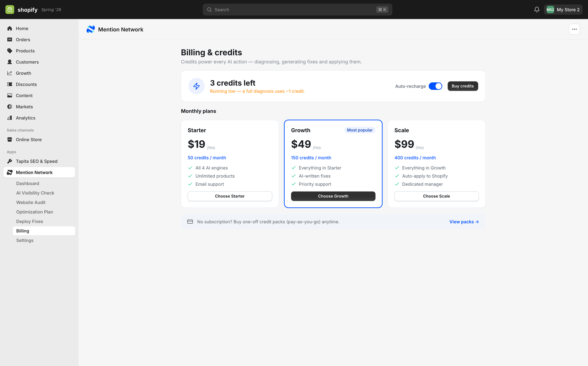Focus the Search input field
This screenshot has height=366, width=588.
coord(297,10)
